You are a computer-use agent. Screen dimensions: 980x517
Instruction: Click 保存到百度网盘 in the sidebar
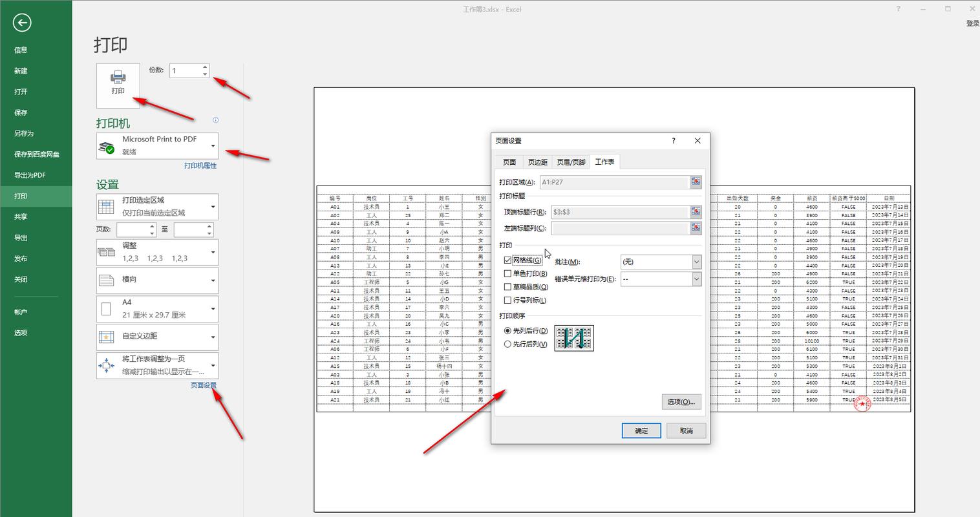point(36,154)
